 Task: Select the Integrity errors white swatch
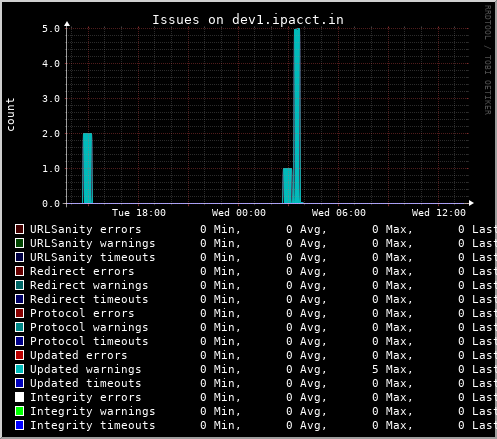click(x=19, y=397)
